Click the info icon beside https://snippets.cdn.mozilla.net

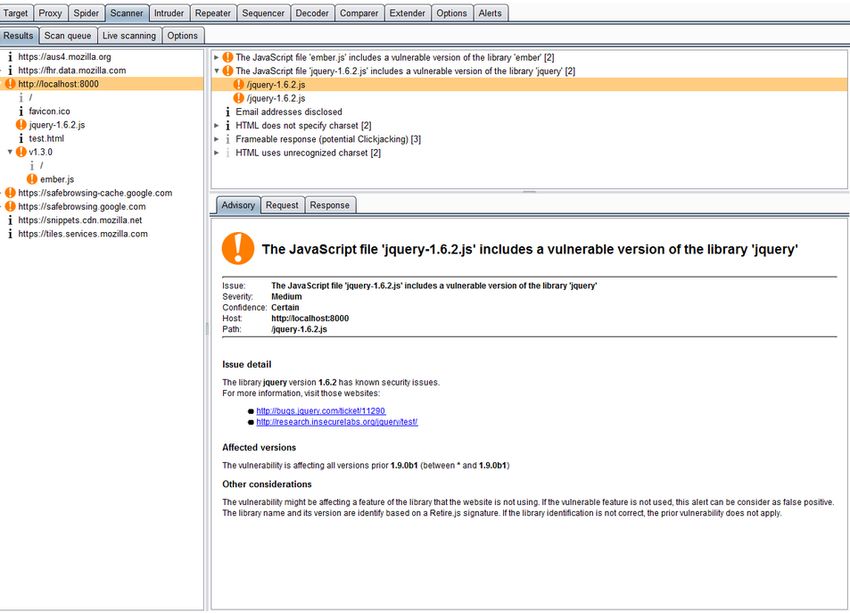[10, 220]
